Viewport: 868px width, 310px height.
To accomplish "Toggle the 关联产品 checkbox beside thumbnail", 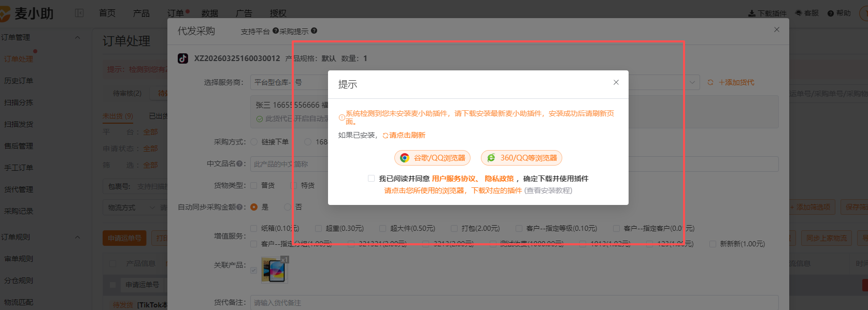I will 254,270.
